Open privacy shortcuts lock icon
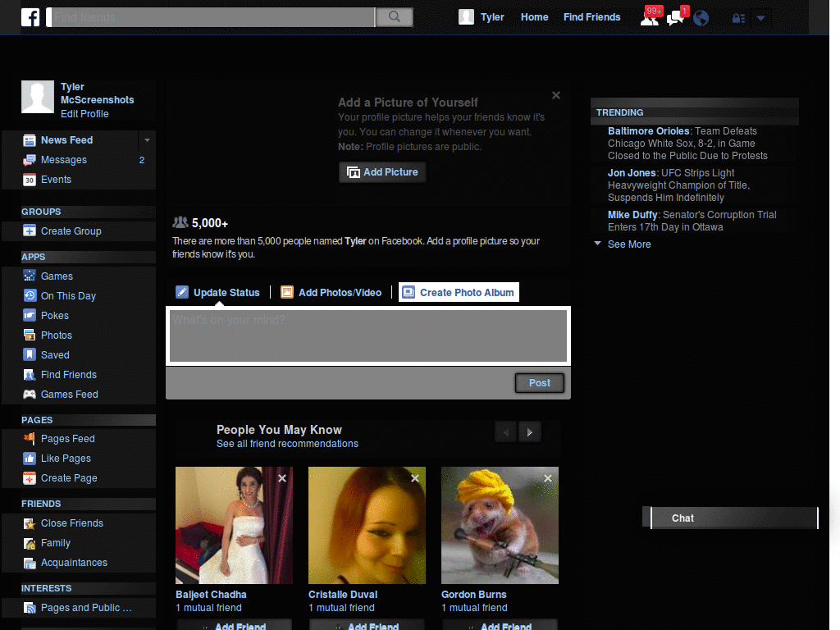Viewport: 840px width, 630px height. tap(739, 19)
